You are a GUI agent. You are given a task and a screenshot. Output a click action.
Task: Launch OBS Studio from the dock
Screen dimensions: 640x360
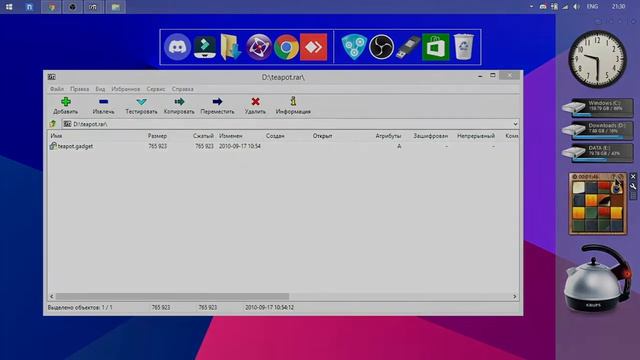click(x=381, y=47)
